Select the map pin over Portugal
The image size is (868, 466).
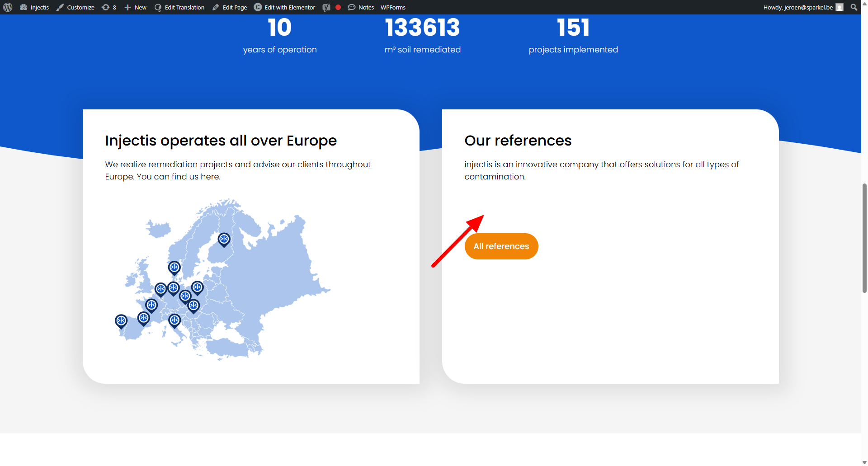point(121,321)
